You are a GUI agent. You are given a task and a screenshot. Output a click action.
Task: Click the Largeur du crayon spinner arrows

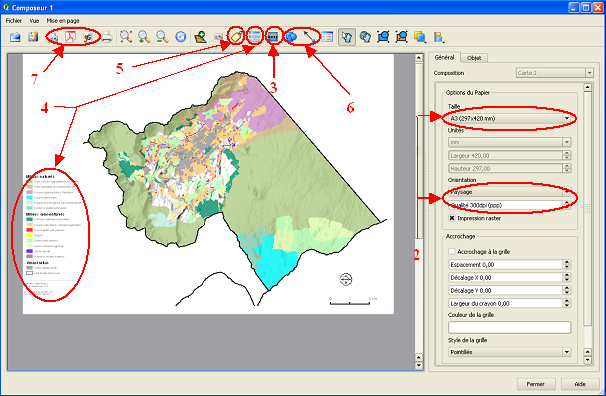pos(567,303)
